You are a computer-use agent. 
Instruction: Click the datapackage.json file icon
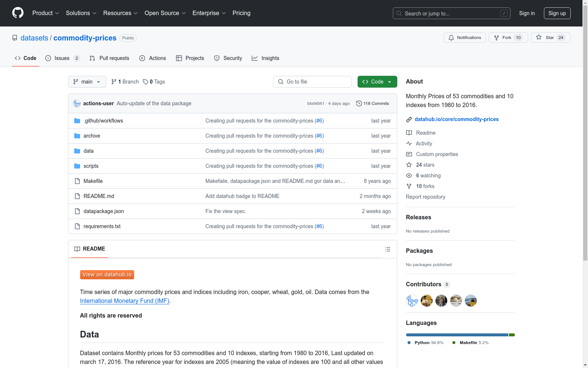tap(77, 211)
